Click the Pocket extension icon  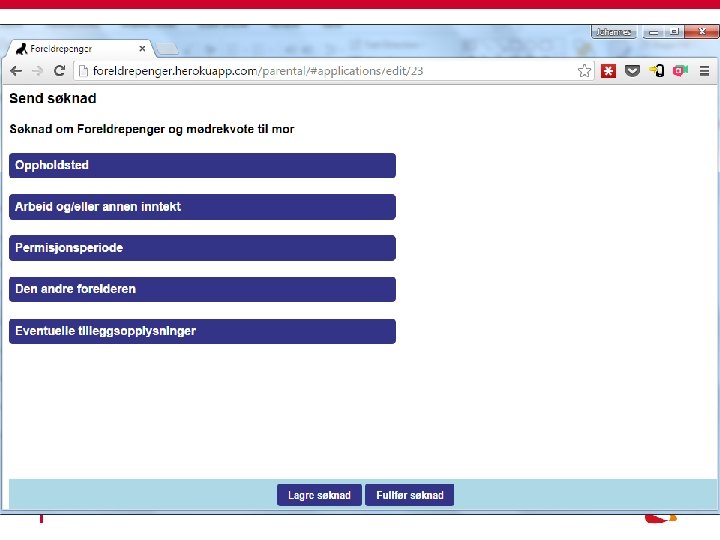pos(632,71)
